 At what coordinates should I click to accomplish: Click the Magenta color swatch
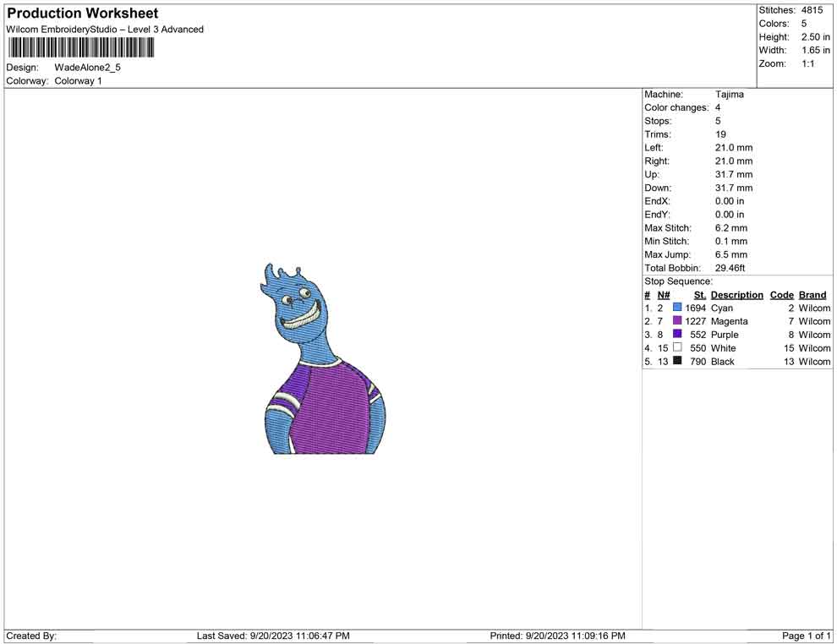click(677, 320)
